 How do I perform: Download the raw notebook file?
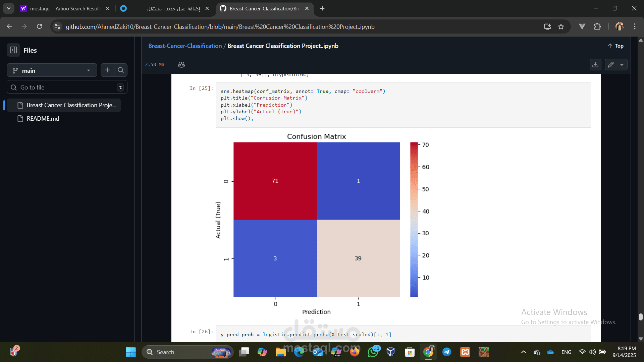(x=595, y=65)
